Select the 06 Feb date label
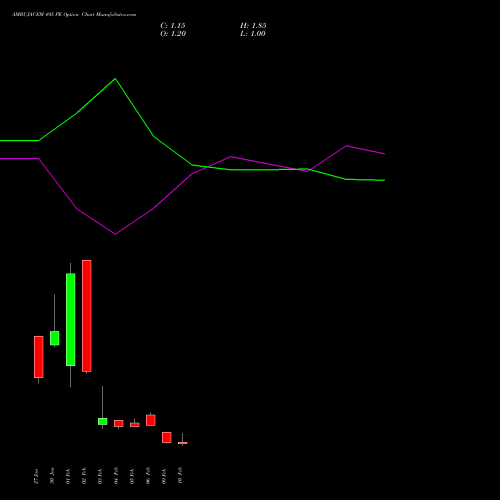500x500 pixels. pyautogui.click(x=148, y=476)
